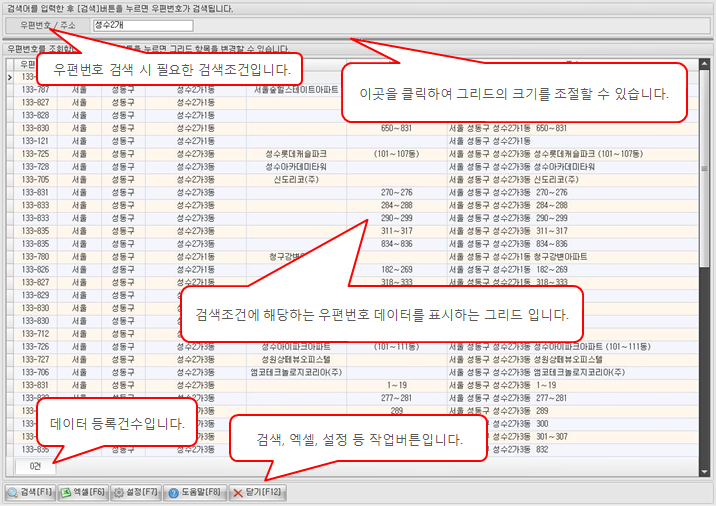The image size is (716, 506).
Task: Focus the postal code search field containing 성수2개
Action: (x=143, y=25)
